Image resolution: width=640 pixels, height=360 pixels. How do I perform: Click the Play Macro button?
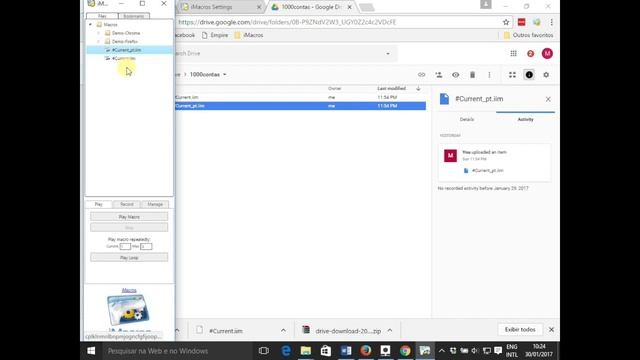click(129, 217)
